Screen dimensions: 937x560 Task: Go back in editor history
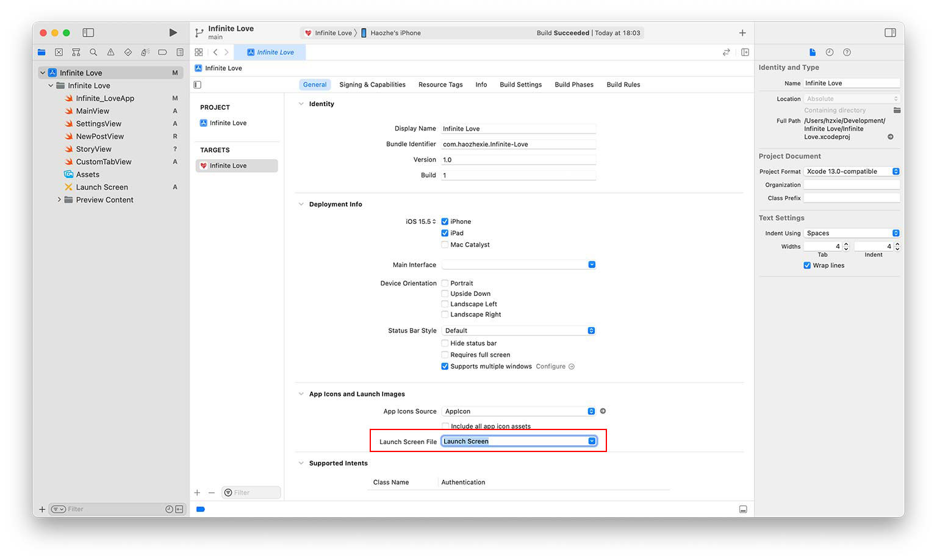[215, 52]
